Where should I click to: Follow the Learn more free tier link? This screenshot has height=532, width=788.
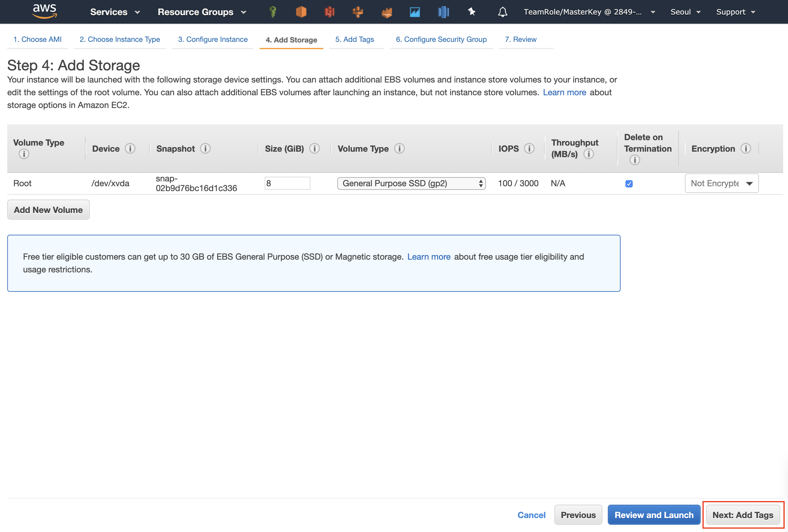(x=429, y=257)
